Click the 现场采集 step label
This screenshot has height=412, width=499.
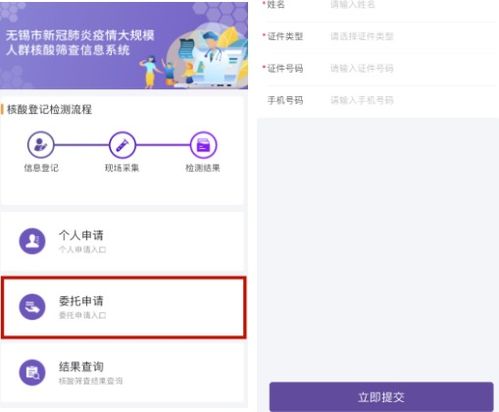(122, 168)
